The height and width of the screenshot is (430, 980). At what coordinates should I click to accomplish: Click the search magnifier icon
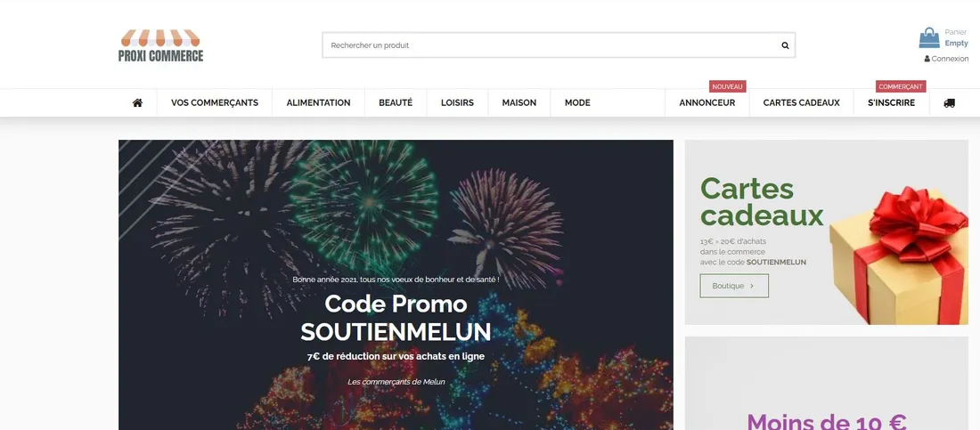point(785,45)
